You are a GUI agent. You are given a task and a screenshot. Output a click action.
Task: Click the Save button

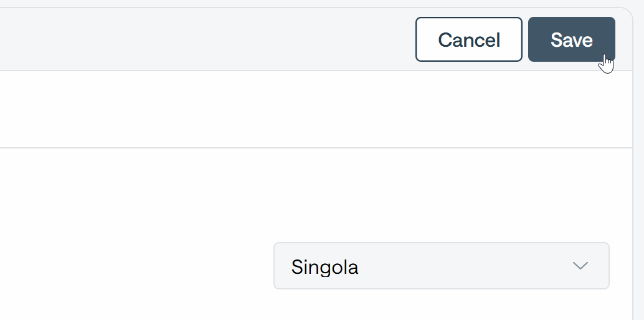point(571,39)
